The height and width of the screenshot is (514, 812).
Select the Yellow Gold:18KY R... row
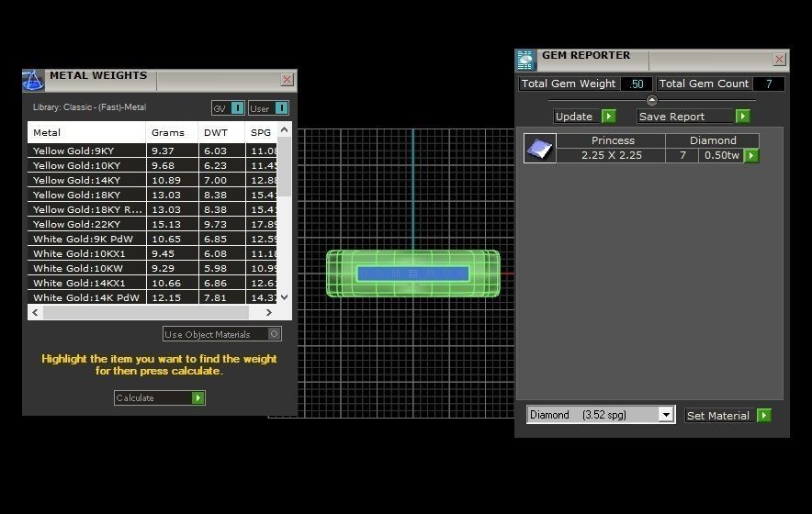[x=152, y=209]
